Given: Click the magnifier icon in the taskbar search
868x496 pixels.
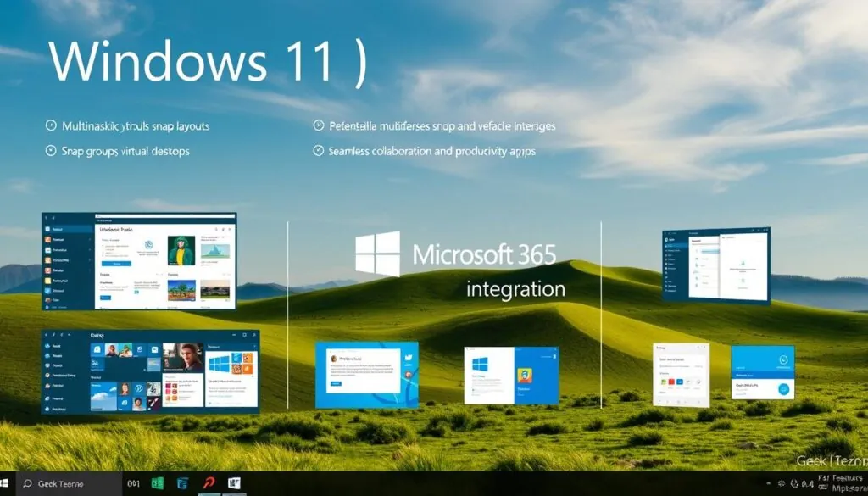Looking at the screenshot, I should tap(27, 484).
